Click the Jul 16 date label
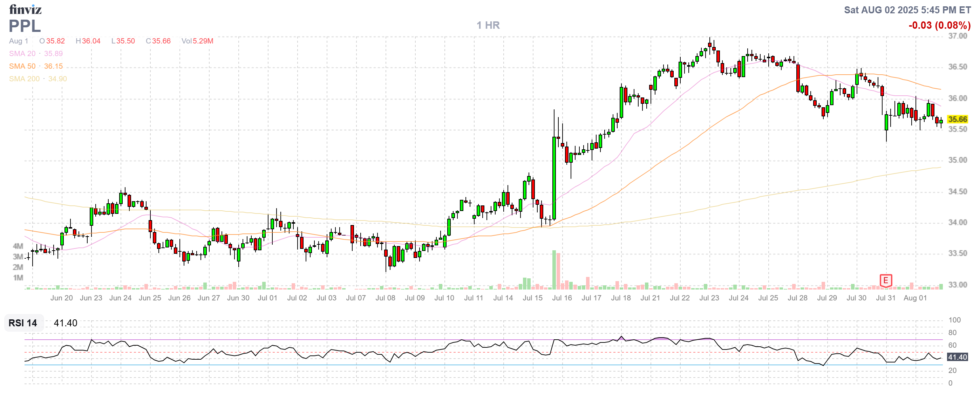The width and height of the screenshot is (980, 394). pyautogui.click(x=562, y=298)
